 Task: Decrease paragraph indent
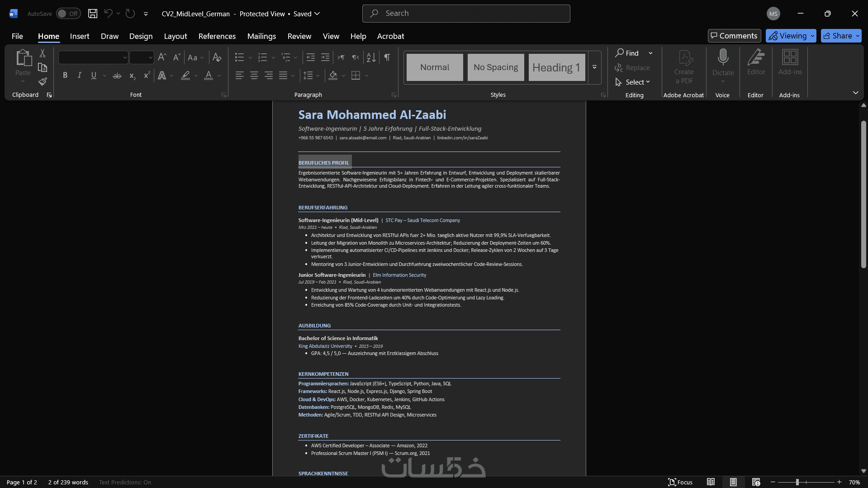[311, 57]
